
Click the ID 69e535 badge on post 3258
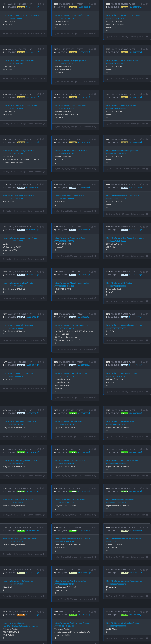click(73, 615)
